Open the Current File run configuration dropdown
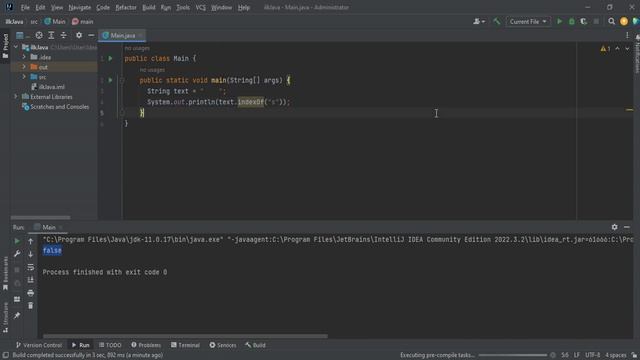 528,22
